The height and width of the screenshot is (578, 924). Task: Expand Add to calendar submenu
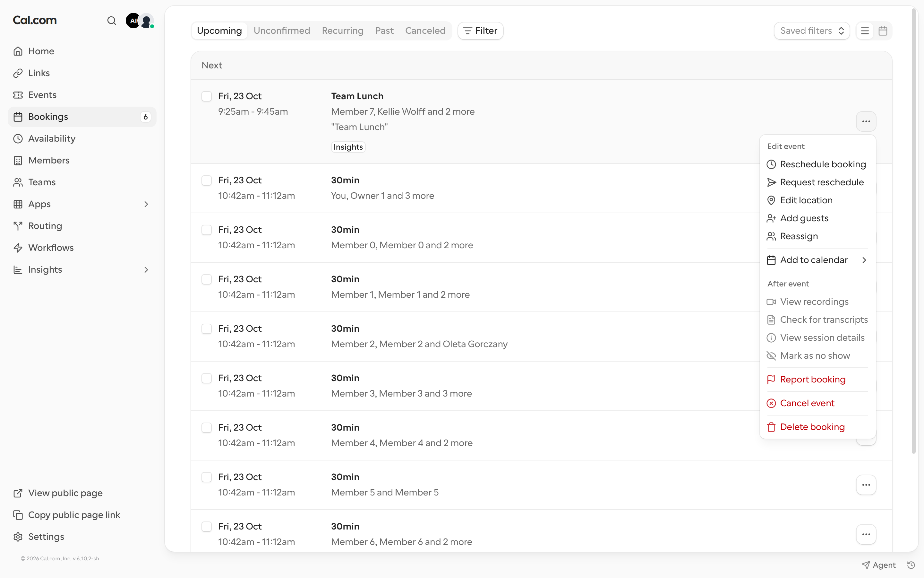click(817, 260)
